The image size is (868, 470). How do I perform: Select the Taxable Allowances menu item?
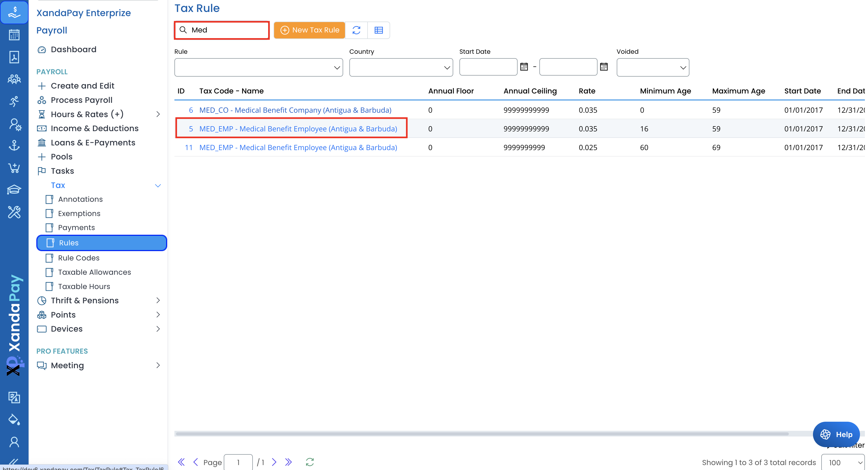(94, 272)
